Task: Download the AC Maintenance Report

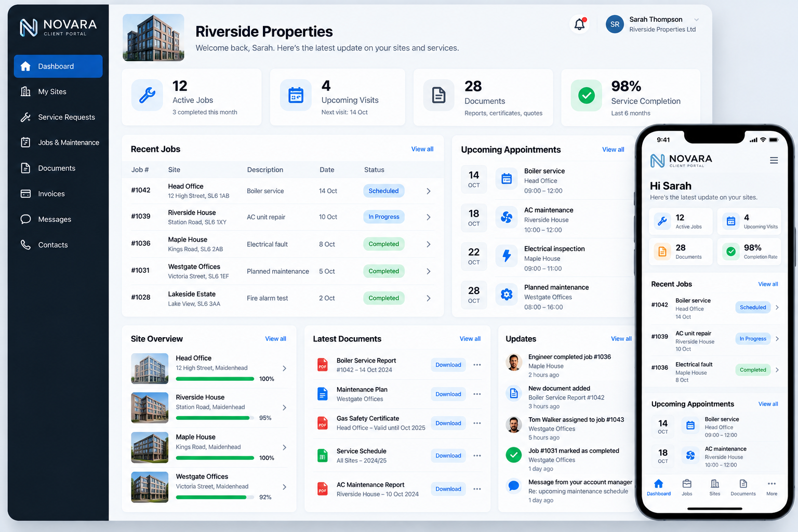Action: [x=448, y=489]
